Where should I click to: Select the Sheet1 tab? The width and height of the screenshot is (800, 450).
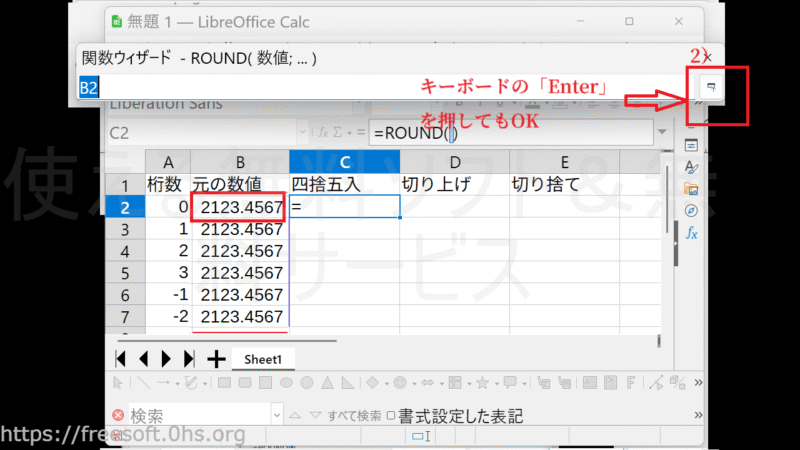[x=265, y=359]
